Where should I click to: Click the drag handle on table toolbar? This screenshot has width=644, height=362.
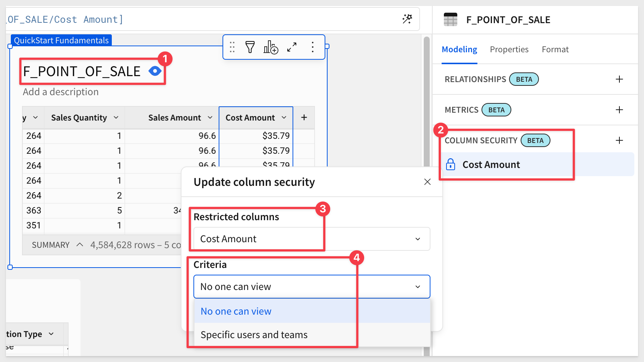coord(232,47)
